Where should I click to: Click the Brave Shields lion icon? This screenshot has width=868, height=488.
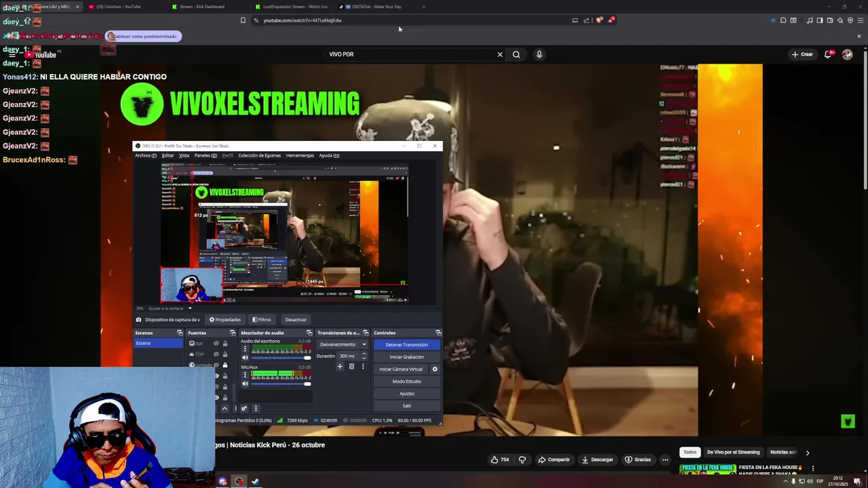tap(599, 20)
